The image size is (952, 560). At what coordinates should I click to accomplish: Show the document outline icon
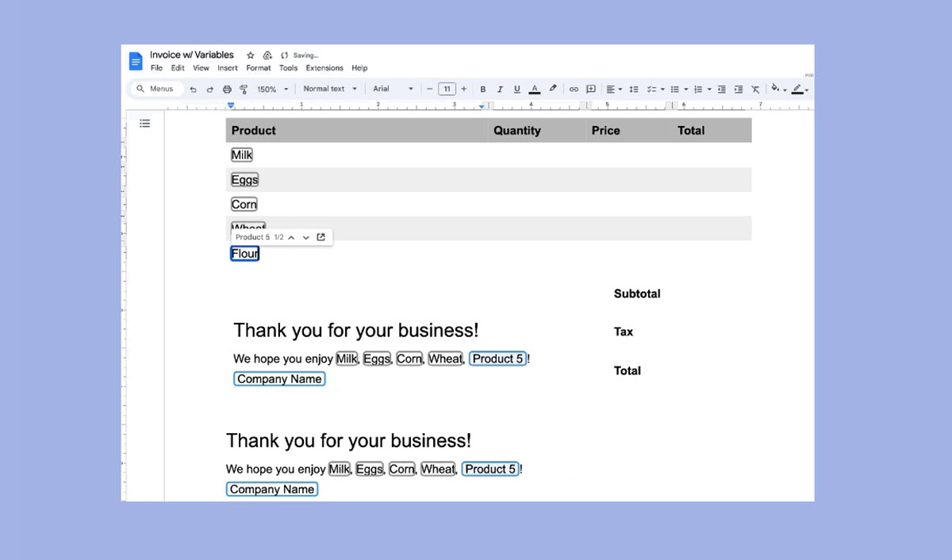pos(144,123)
